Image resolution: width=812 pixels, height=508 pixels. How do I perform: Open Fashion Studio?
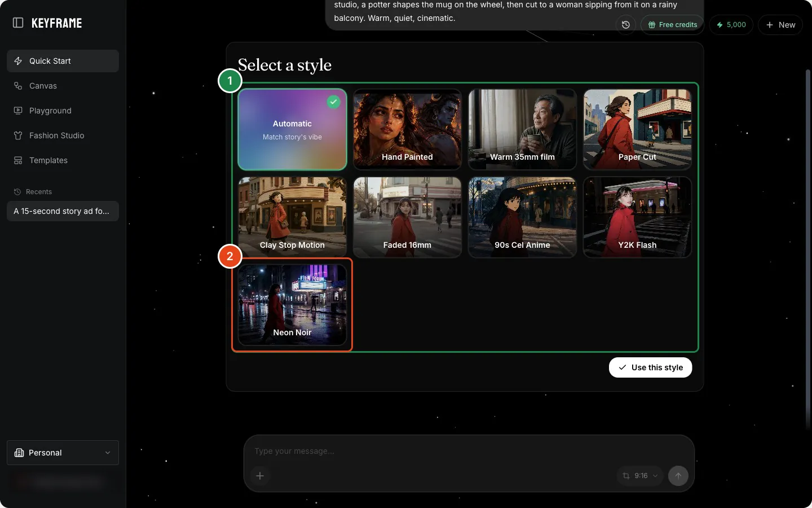(63, 135)
